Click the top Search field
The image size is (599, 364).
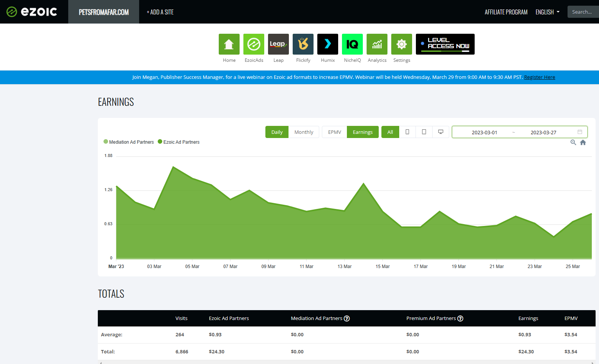pos(583,12)
